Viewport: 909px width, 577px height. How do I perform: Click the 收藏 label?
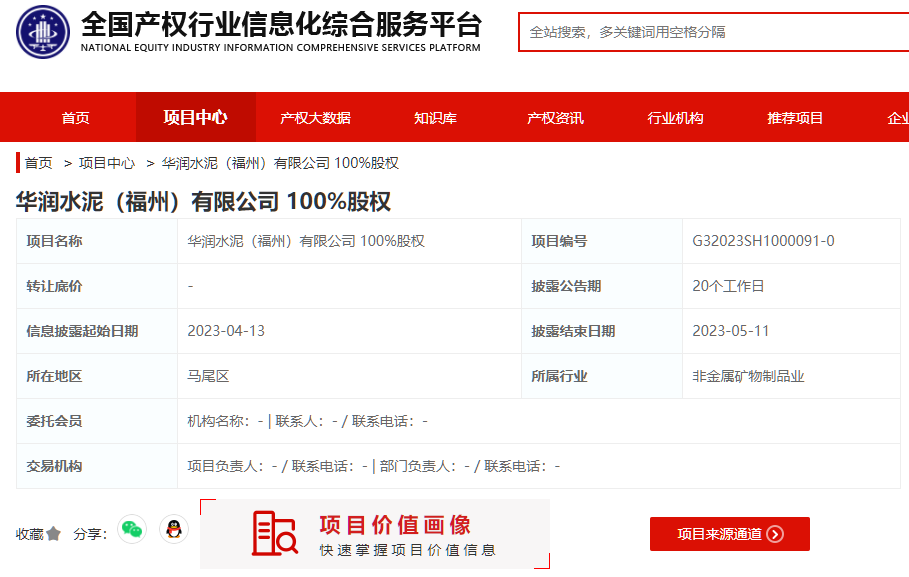(30, 534)
